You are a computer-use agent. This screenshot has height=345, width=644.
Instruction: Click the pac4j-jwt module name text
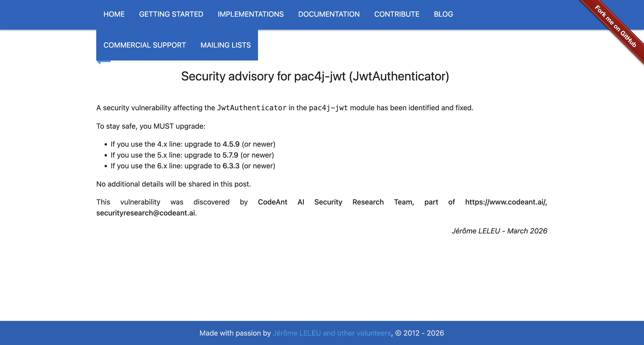[x=328, y=108]
